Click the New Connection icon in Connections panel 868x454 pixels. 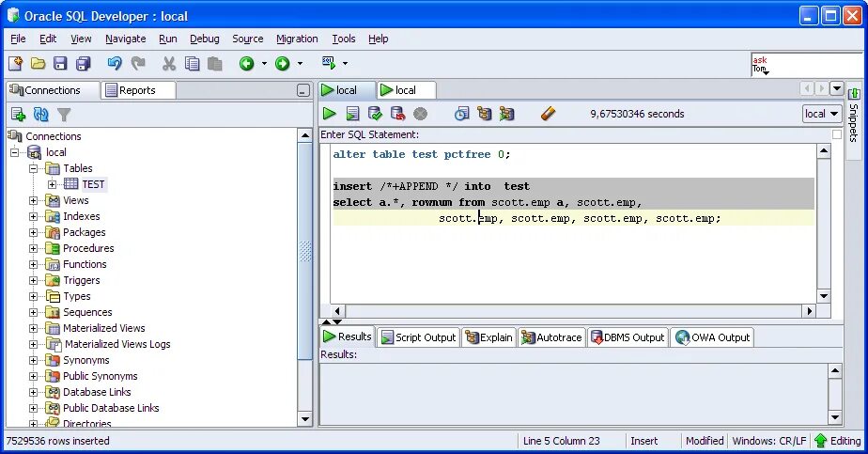tap(18, 115)
